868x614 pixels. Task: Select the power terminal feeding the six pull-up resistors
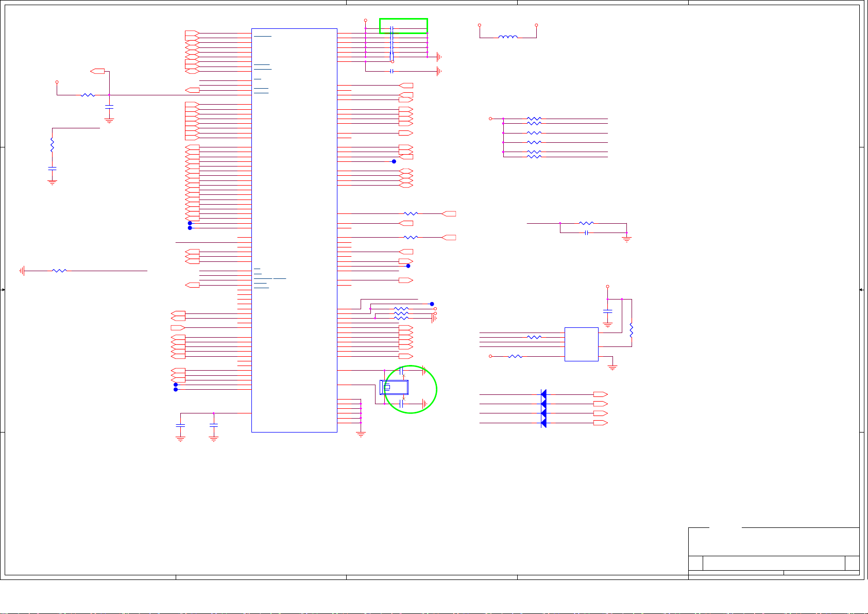(x=490, y=119)
